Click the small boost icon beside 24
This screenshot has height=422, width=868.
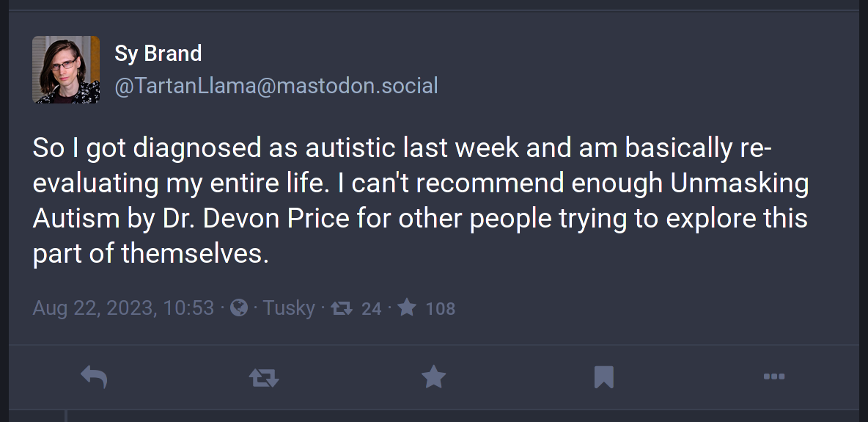pos(342,308)
